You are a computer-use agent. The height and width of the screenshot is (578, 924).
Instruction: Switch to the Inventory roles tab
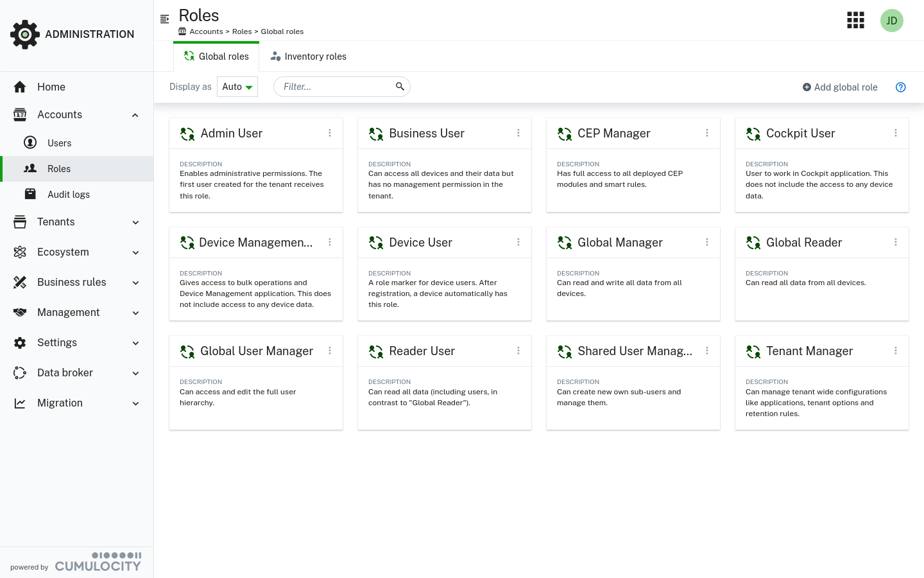(309, 57)
